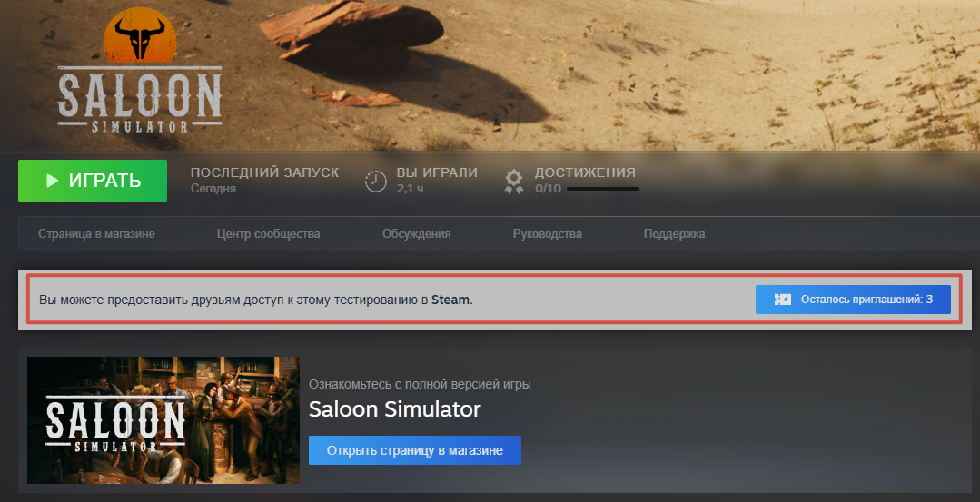This screenshot has height=502, width=980.
Task: Click the ticket icon on invitations button
Action: coord(783,300)
